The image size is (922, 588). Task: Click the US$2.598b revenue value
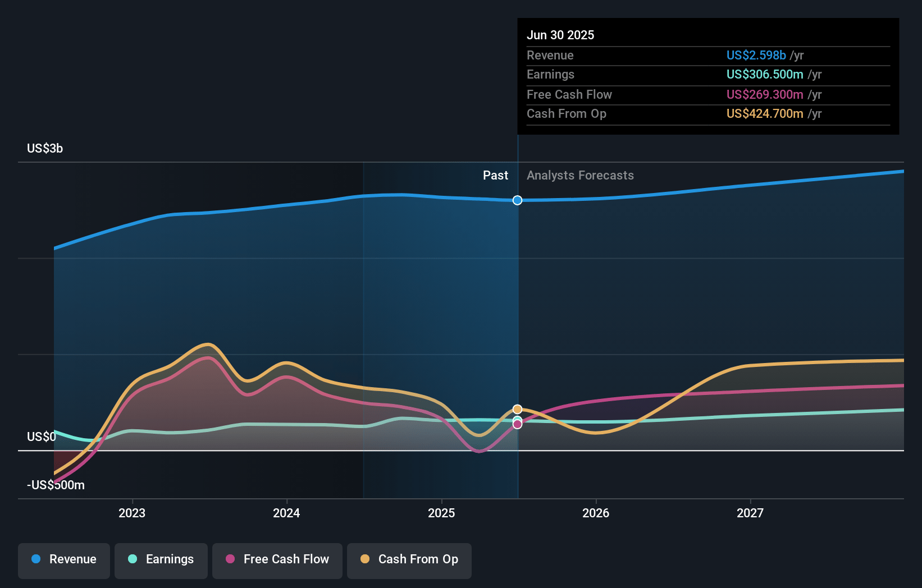pyautogui.click(x=756, y=55)
